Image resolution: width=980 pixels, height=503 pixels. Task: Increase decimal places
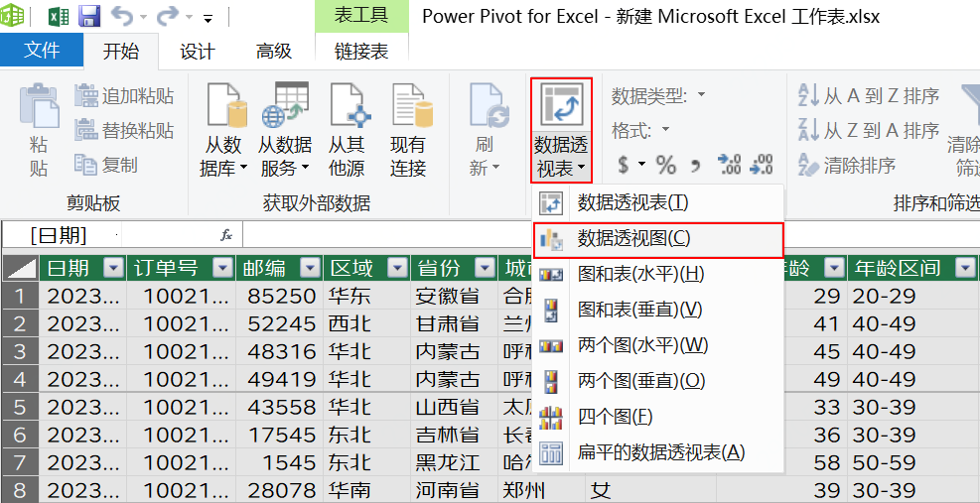(x=729, y=165)
